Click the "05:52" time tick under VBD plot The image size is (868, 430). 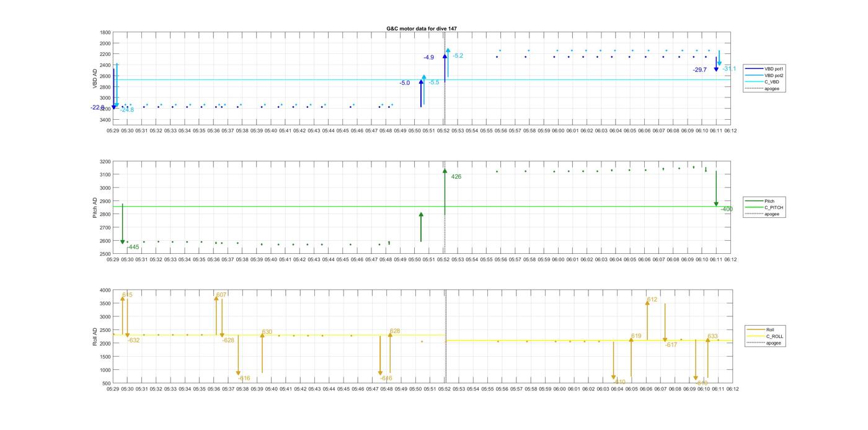[443, 131]
